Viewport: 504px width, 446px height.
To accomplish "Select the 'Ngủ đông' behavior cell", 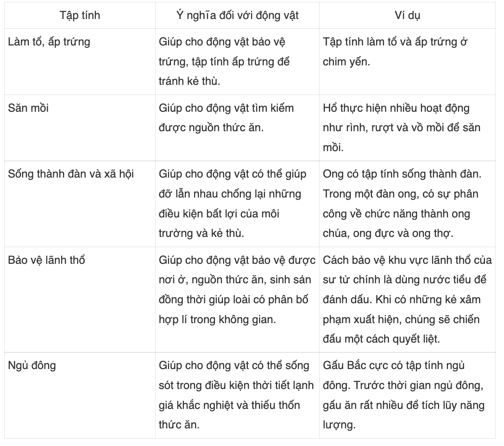I will point(80,395).
